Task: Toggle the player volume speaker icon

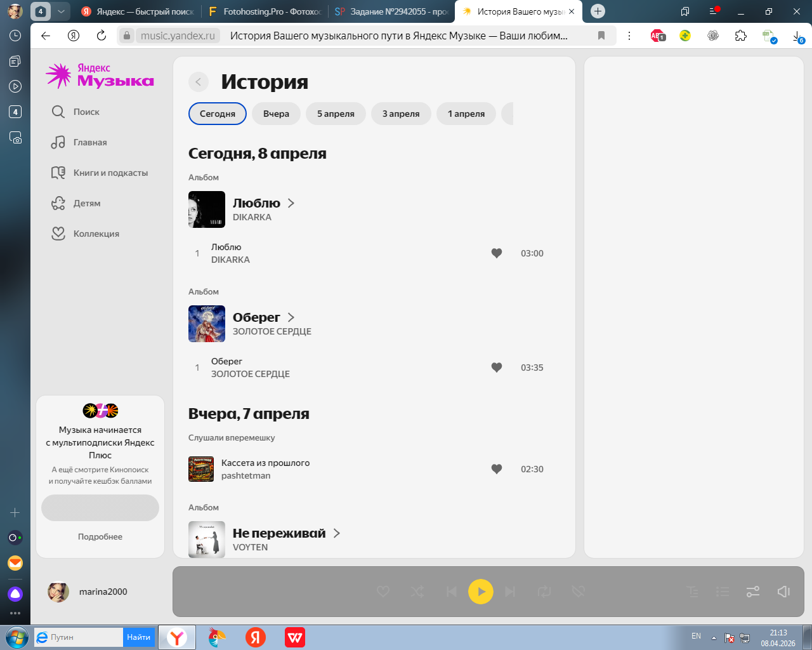Action: [783, 592]
